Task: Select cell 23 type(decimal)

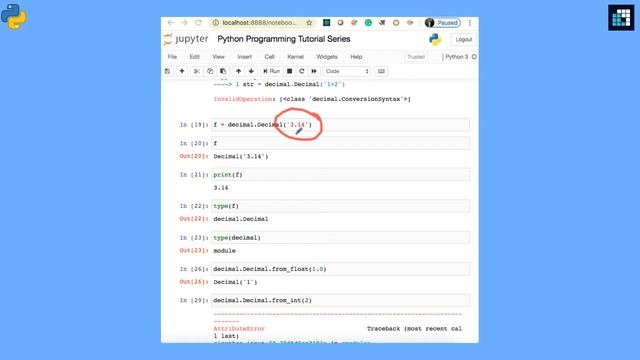Action: [340, 238]
